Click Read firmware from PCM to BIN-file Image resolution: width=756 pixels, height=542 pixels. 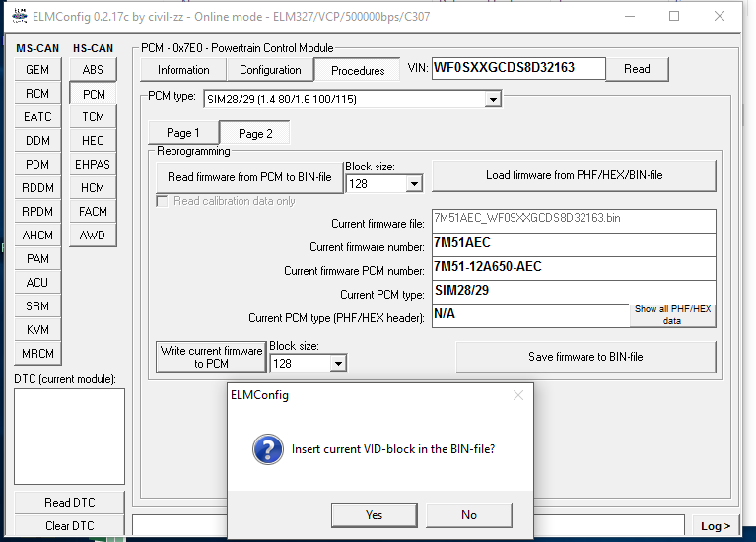(x=249, y=176)
